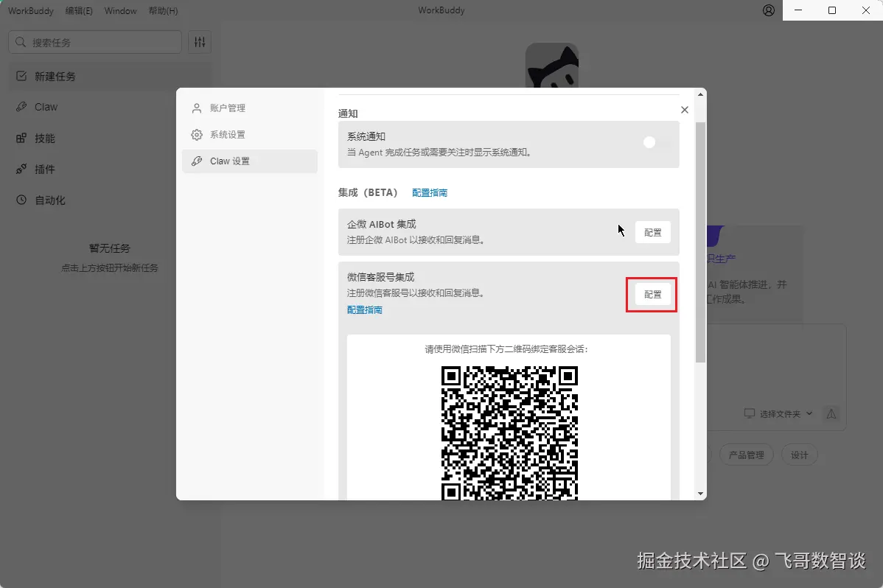Viewport: 883px width, 588px height.
Task: Open the 帮助(H) menu
Action: pyautogui.click(x=164, y=11)
